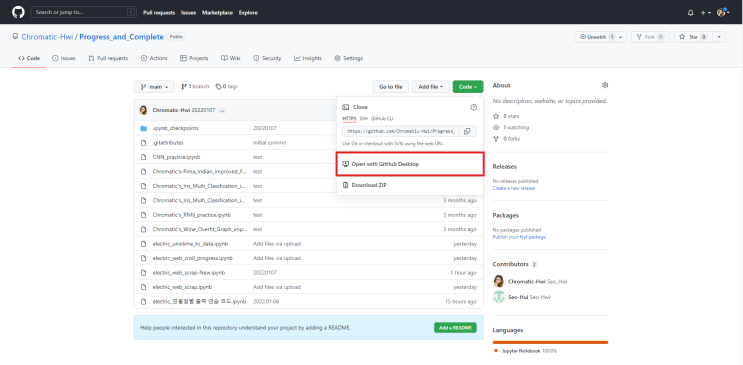View the 0 tags link
This screenshot has width=743, height=365.
(227, 87)
